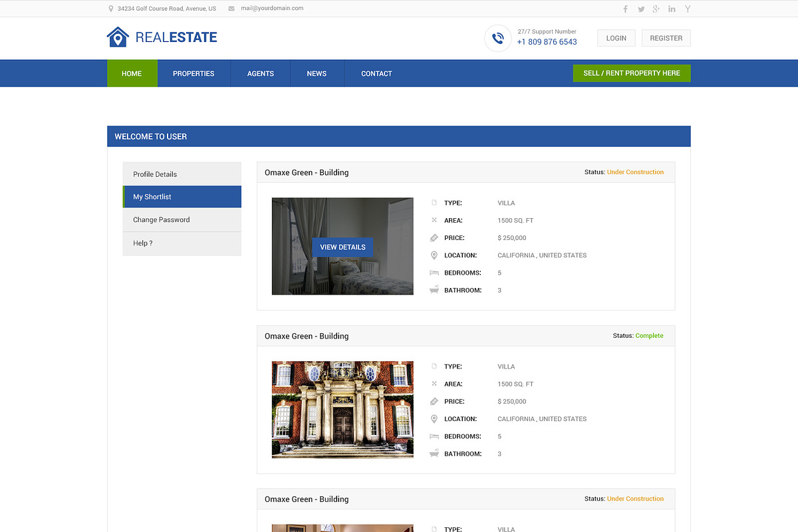
Task: Click first Omaxe Green - Building title
Action: click(307, 172)
